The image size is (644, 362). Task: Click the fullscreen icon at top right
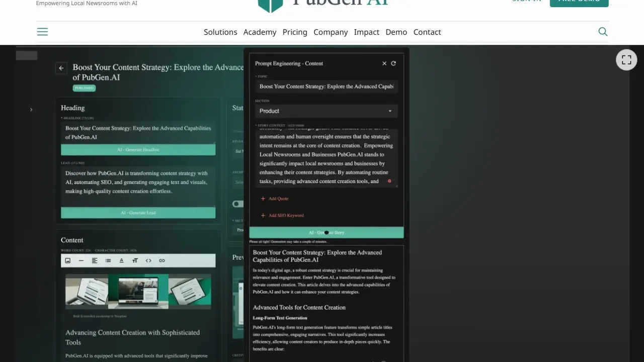[626, 59]
